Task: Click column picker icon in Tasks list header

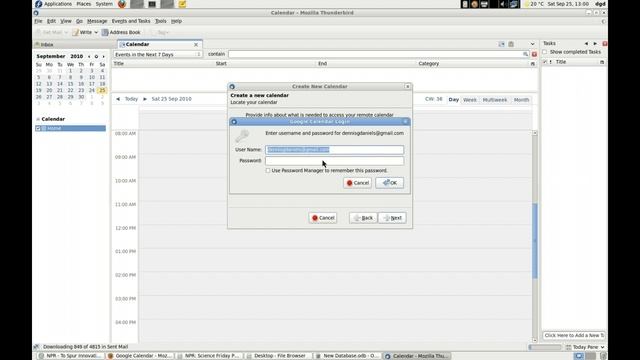Action: tap(602, 62)
